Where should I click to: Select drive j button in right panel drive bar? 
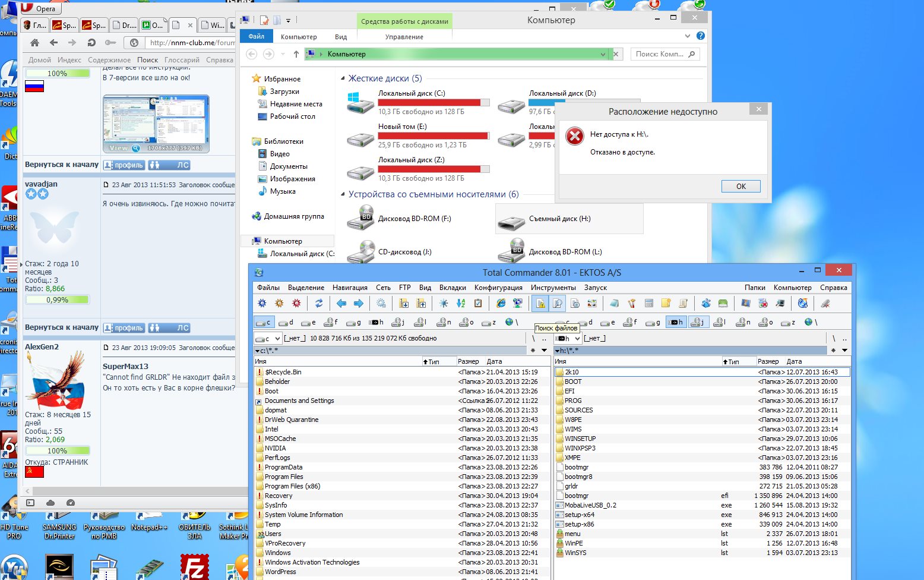[699, 322]
